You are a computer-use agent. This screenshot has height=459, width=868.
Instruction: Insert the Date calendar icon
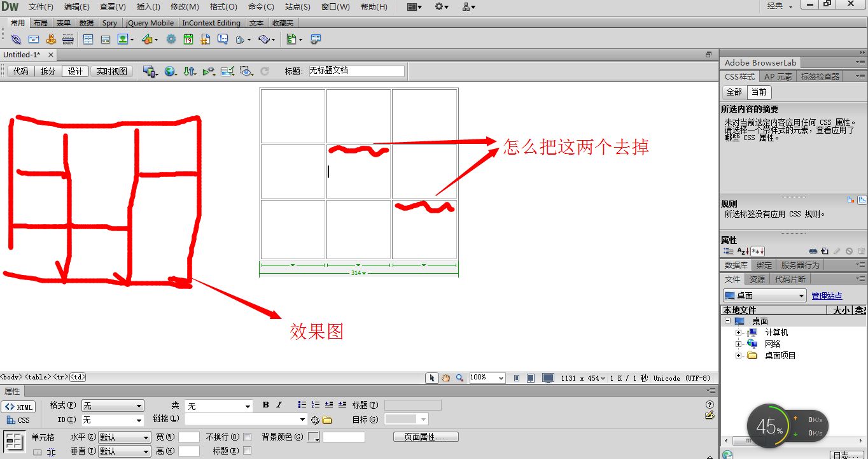point(188,39)
